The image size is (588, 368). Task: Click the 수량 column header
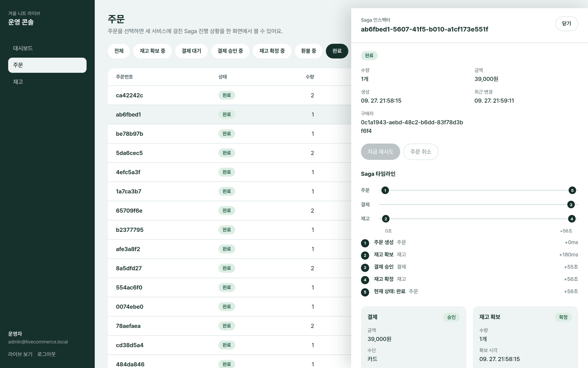(310, 77)
